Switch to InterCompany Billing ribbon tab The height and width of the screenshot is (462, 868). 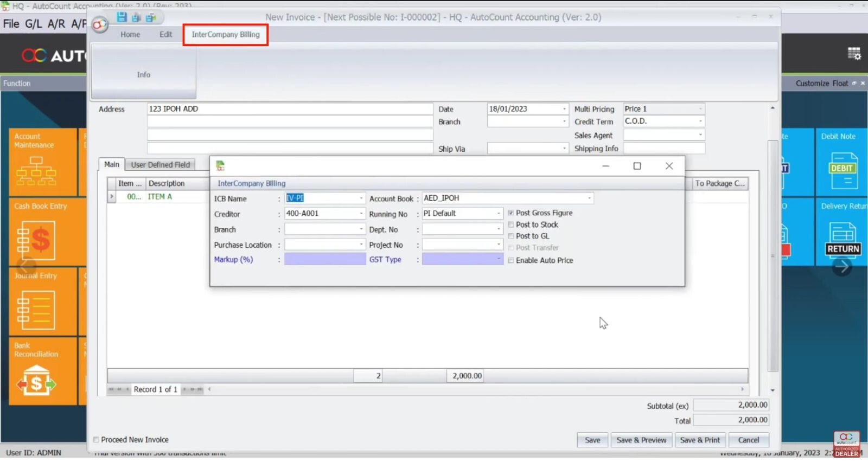click(226, 35)
